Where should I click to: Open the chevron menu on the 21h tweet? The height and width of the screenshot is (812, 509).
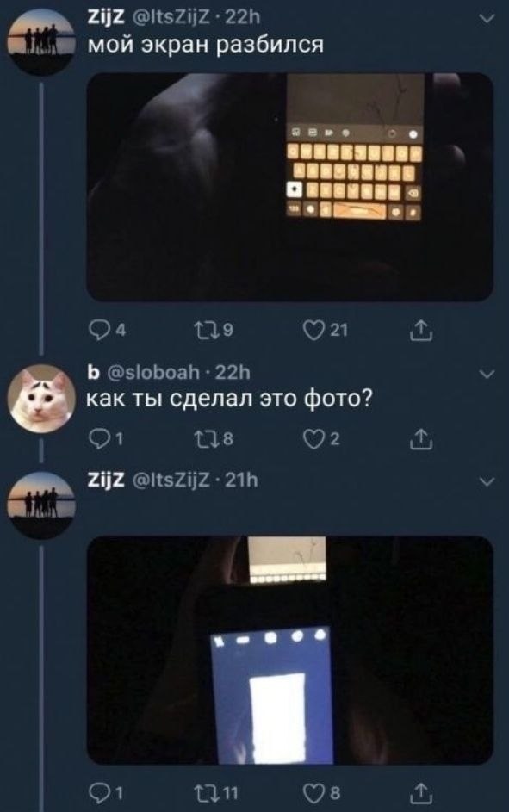[x=487, y=482]
